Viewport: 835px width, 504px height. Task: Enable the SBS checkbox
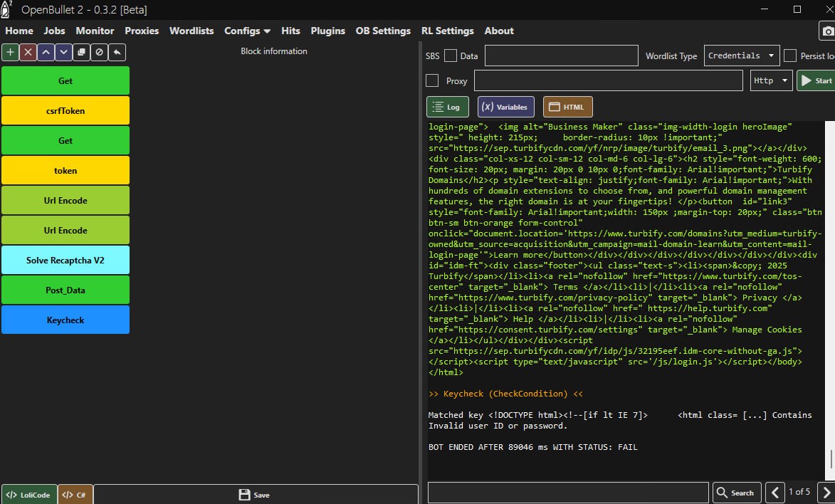pos(451,56)
